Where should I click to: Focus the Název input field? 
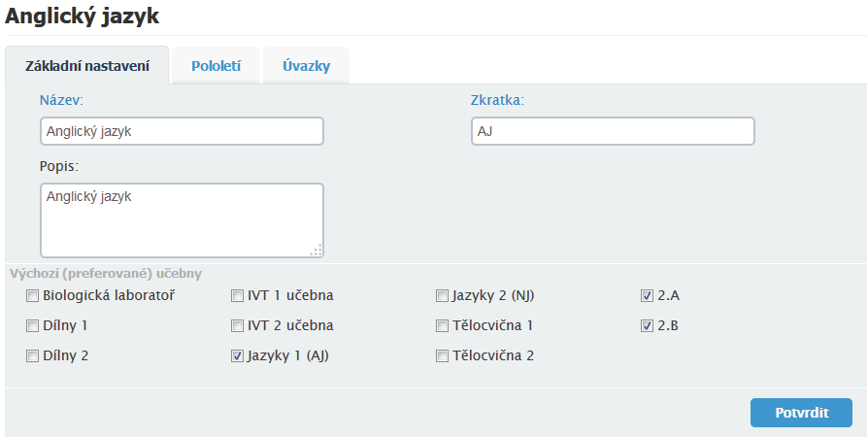[182, 131]
